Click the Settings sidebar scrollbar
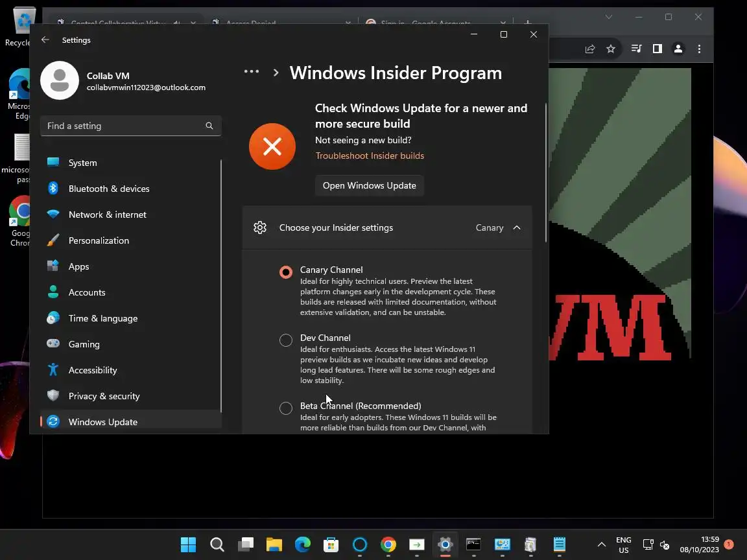This screenshot has width=747, height=560. (221, 286)
